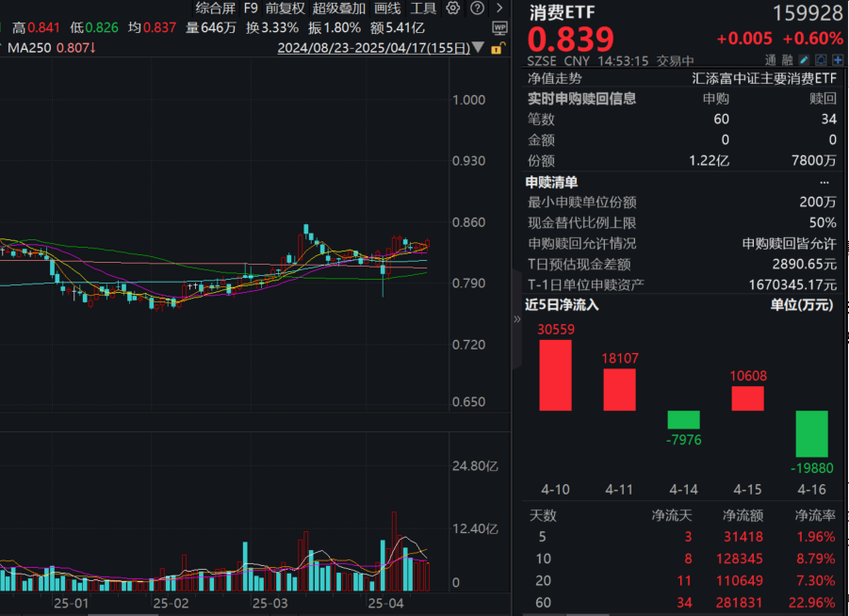Click the plus icon next to the bell
The height and width of the screenshot is (616, 849).
pos(837,59)
